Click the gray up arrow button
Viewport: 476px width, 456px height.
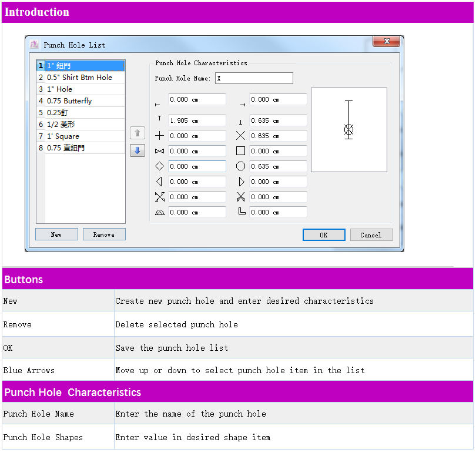(137, 133)
